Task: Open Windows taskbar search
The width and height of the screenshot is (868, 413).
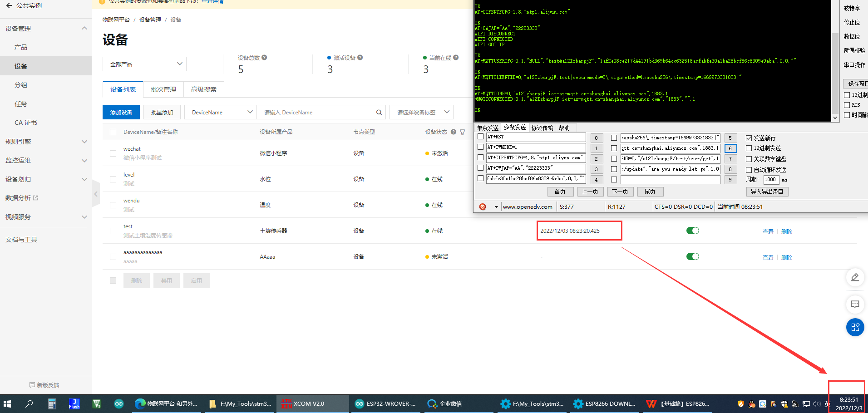Action: (x=29, y=403)
